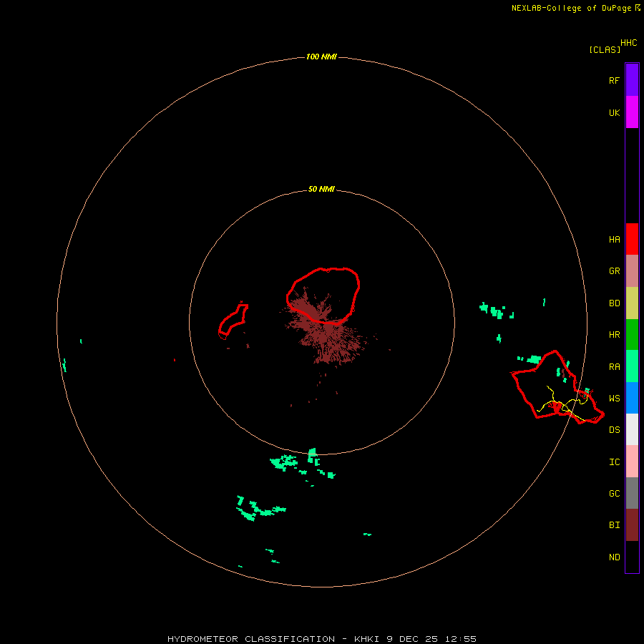Image resolution: width=644 pixels, height=644 pixels.
Task: Click the red Oahu island outline at the east edge
Action: pos(557,388)
